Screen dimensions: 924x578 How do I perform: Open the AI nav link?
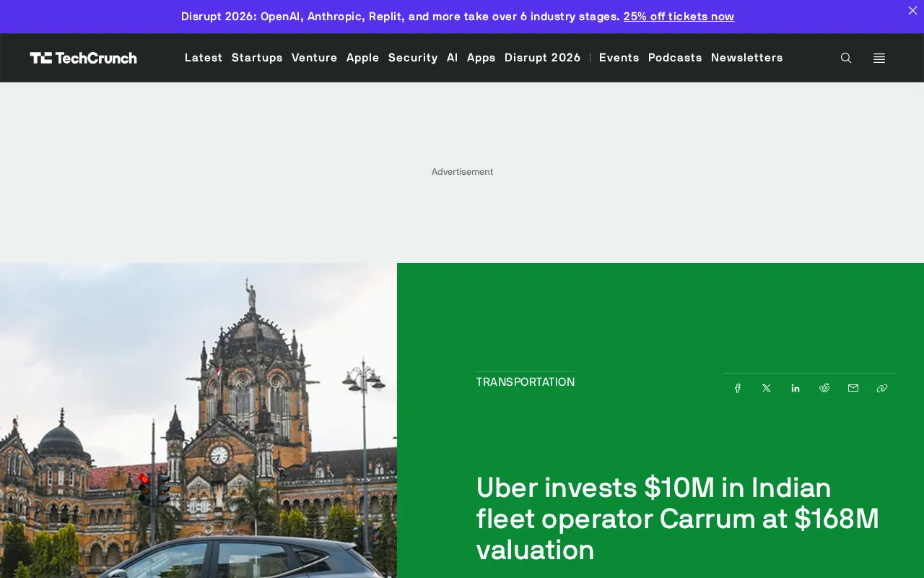453,58
